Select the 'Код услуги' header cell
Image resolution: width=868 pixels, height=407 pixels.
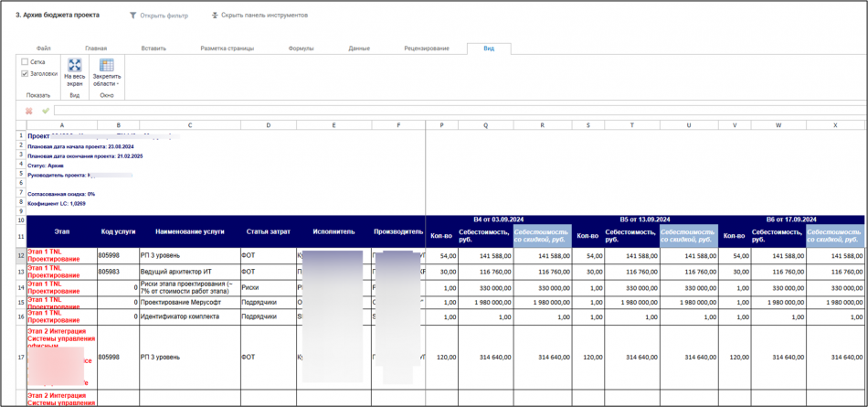[x=118, y=232]
